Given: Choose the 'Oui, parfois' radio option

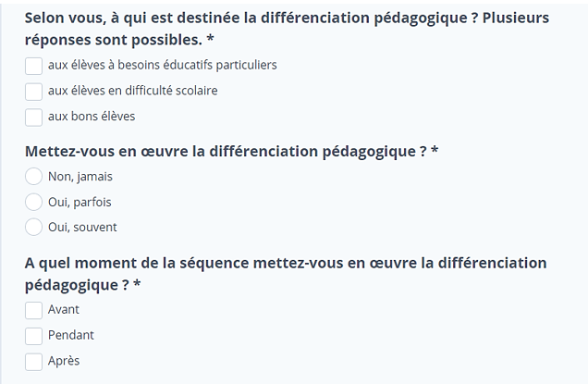Looking at the screenshot, I should 33,202.
